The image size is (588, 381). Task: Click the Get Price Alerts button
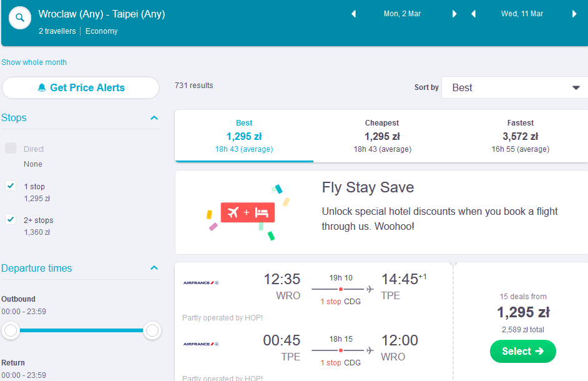[x=81, y=88]
